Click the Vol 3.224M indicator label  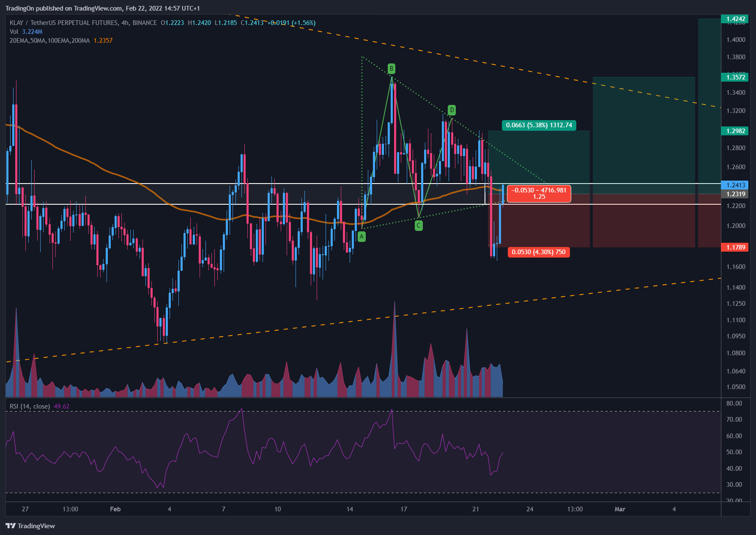pyautogui.click(x=26, y=32)
